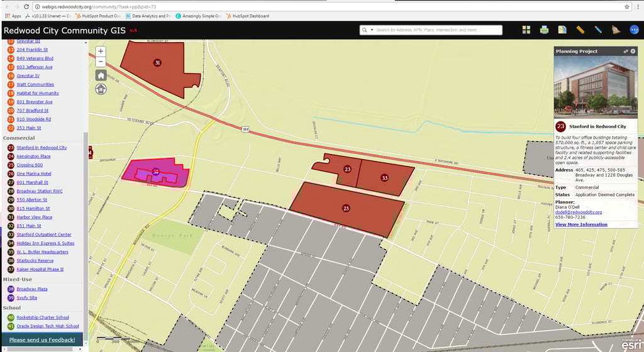The width and height of the screenshot is (644, 352).
Task: Select the Syufy Site link
Action: click(26, 298)
